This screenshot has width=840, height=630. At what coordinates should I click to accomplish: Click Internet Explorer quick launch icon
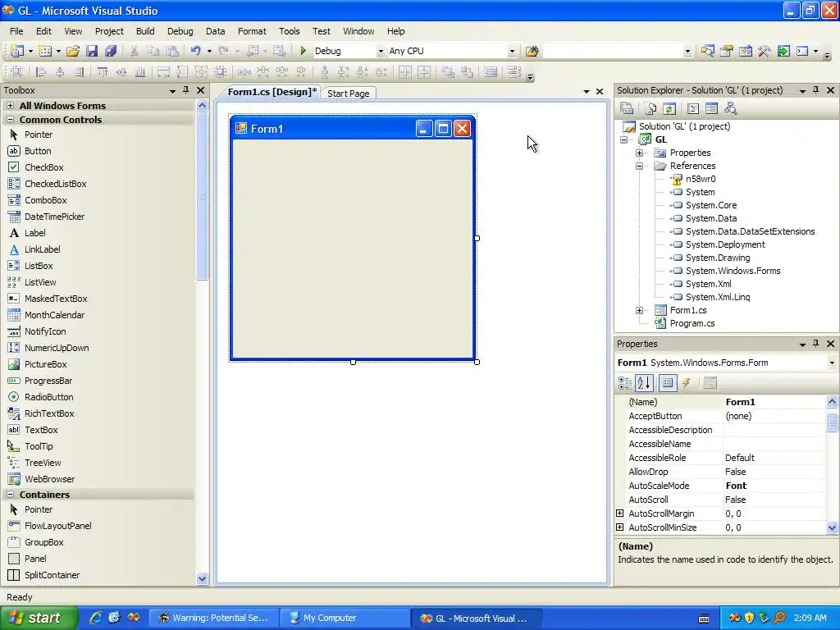tap(96, 618)
